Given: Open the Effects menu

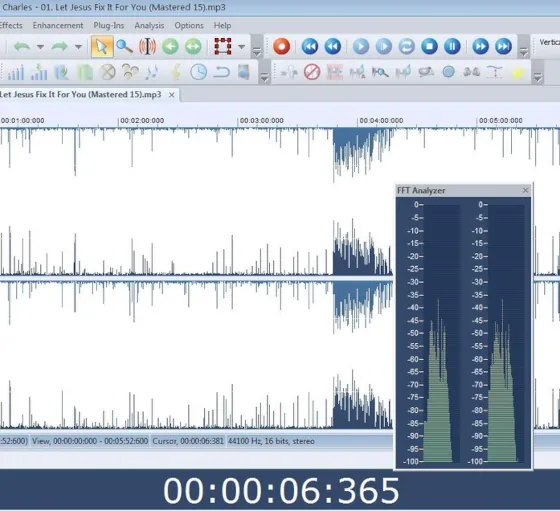Looking at the screenshot, I should pyautogui.click(x=11, y=26).
